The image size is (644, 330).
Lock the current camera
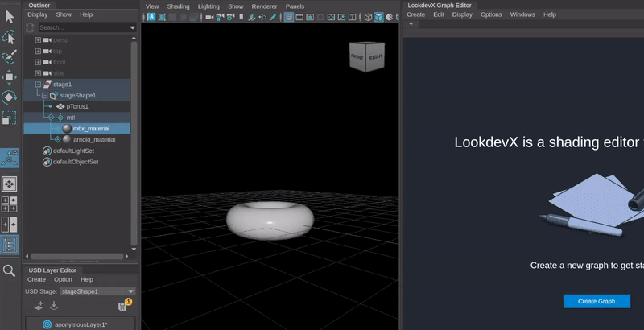[220, 17]
